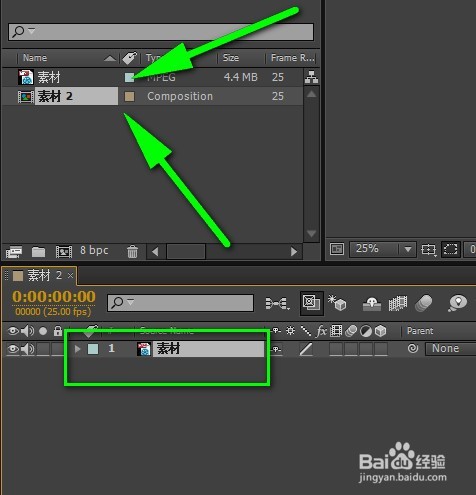Viewport: 476px width, 495px height.
Task: Expand layer 1 素材 properties
Action: click(78, 349)
